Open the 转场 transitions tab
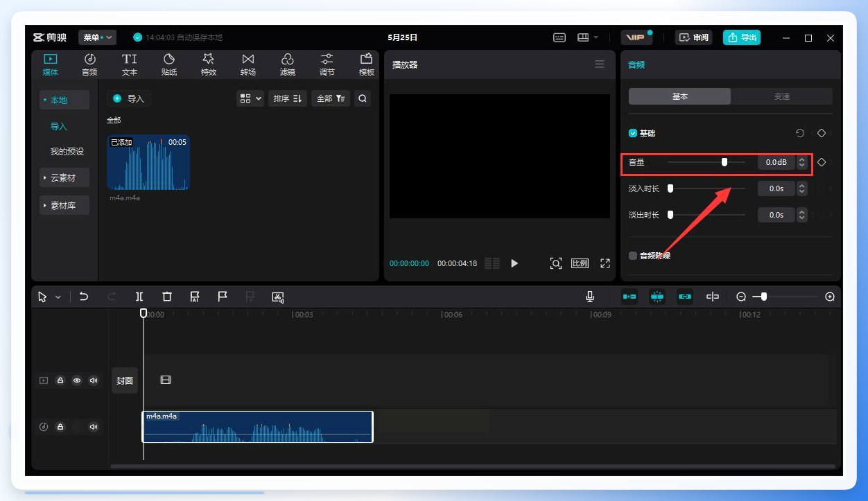 (248, 64)
